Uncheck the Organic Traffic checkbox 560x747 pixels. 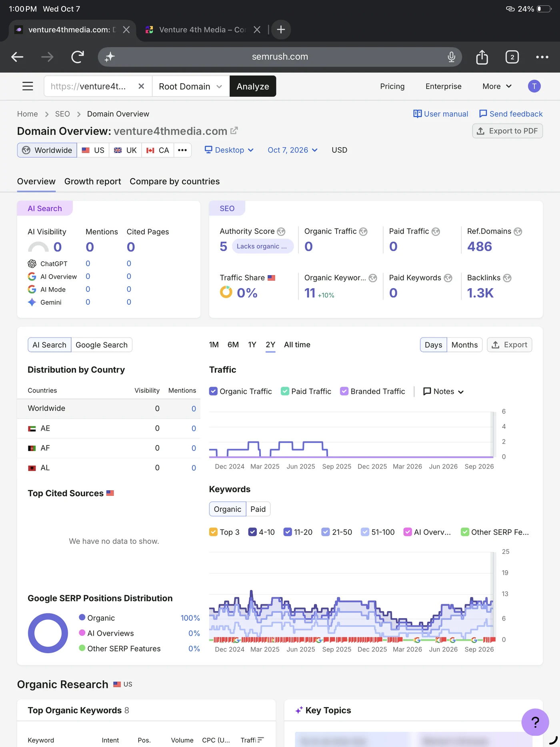point(213,391)
